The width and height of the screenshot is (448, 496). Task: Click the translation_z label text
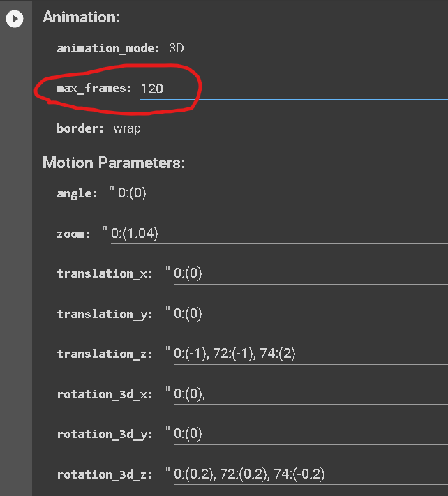(105, 354)
